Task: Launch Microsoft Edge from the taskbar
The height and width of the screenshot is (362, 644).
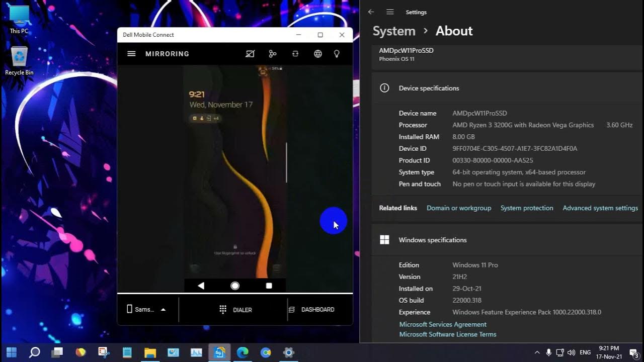Action: click(243, 352)
